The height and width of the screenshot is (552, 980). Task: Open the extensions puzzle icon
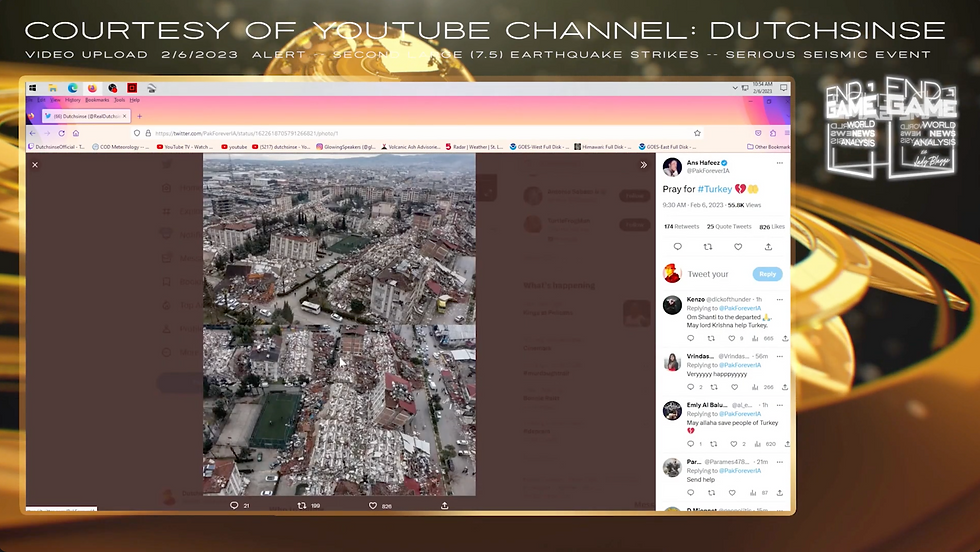pos(773,133)
